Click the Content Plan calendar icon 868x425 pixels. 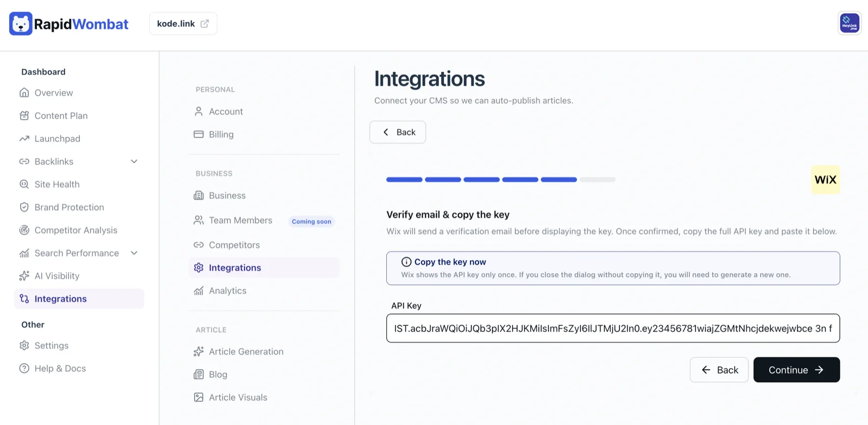click(24, 115)
